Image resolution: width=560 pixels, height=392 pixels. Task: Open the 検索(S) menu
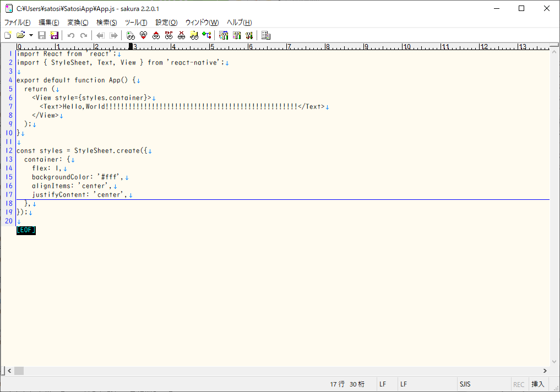pyautogui.click(x=107, y=23)
